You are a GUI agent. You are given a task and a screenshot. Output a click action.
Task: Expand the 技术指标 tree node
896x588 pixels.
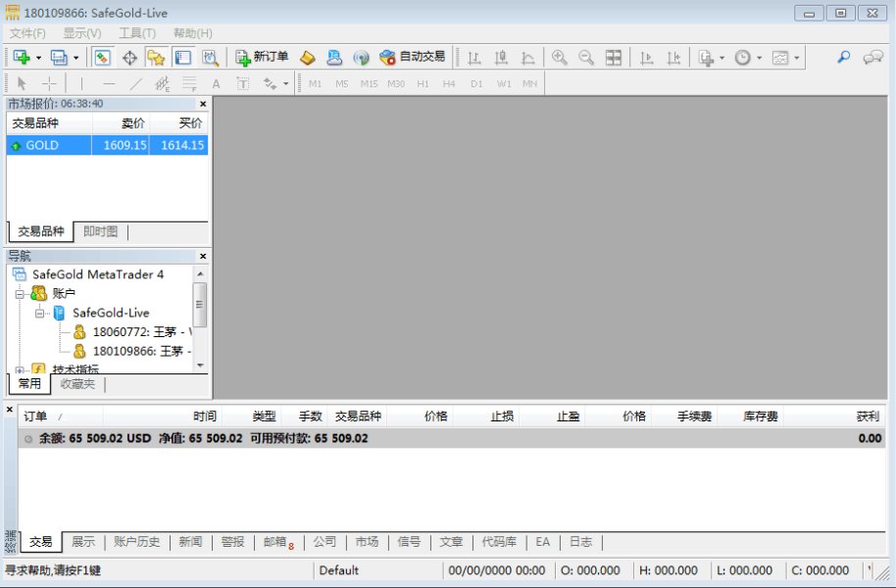click(20, 369)
